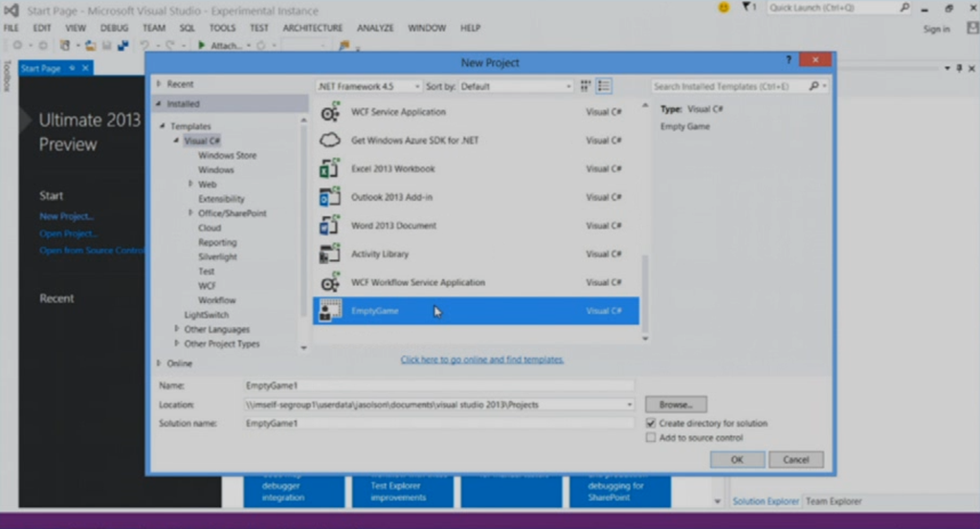Expand Other Languages tree node
980x529 pixels.
[x=176, y=328]
